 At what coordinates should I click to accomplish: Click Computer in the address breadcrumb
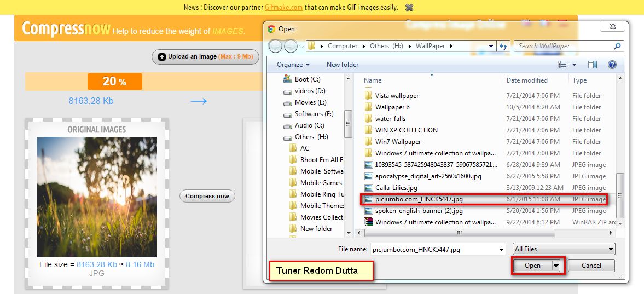click(343, 46)
